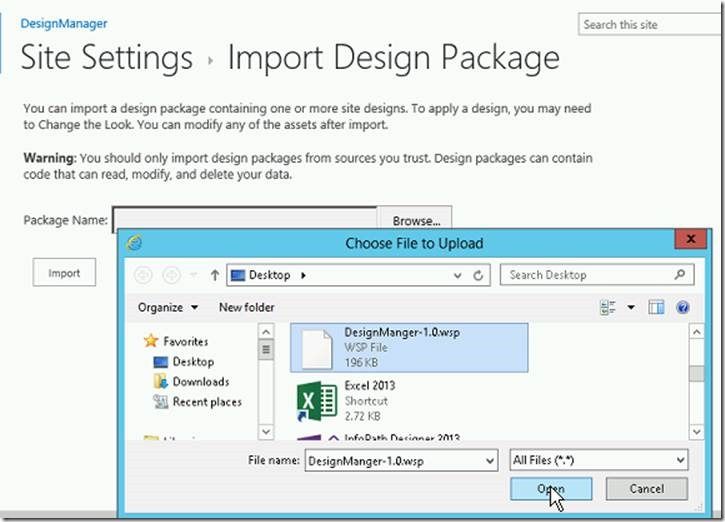Click the Downloads folder icon

click(x=160, y=381)
